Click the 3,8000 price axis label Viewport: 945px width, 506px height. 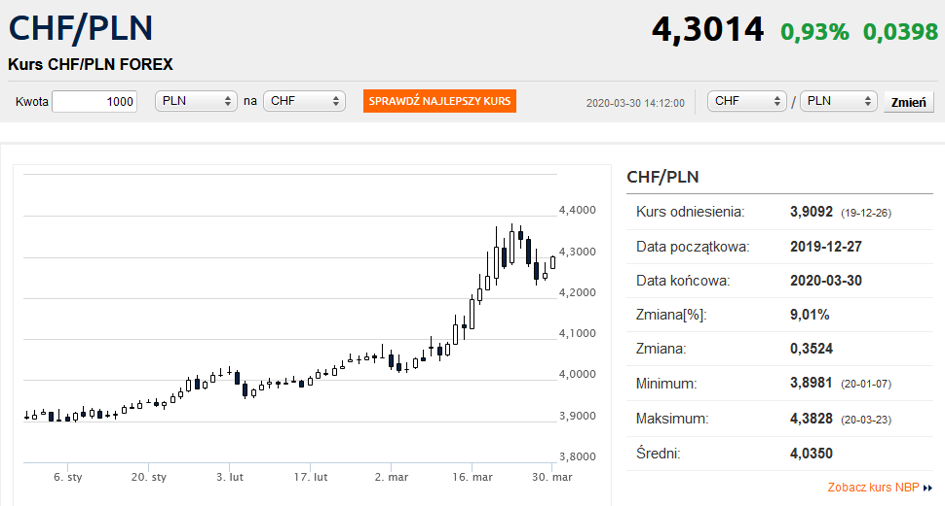pos(577,457)
